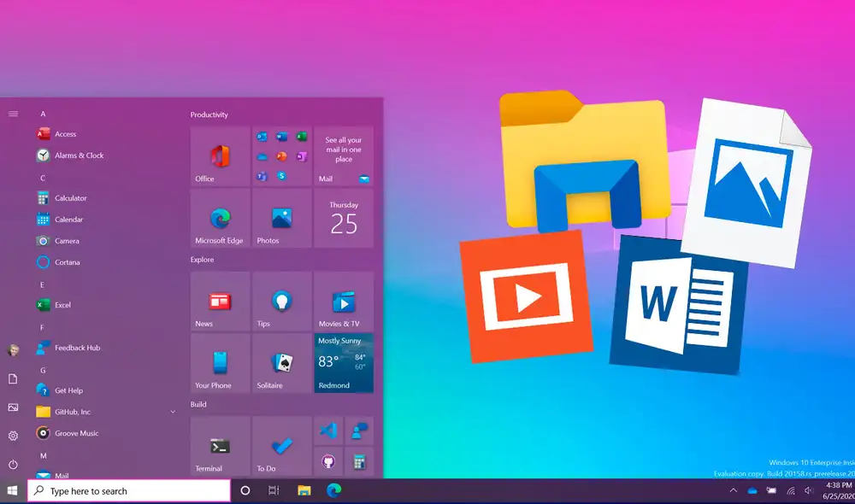Open the Visual Studio Code tile

328,431
